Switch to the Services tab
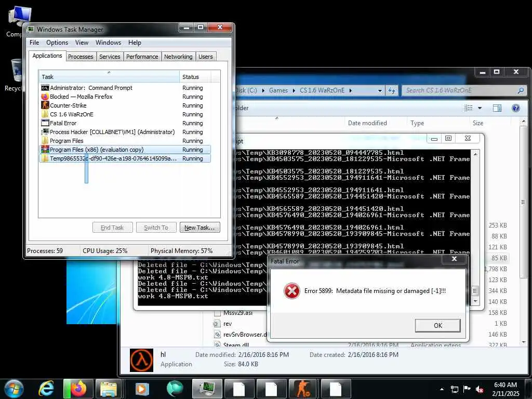The image size is (532, 399). pos(110,57)
